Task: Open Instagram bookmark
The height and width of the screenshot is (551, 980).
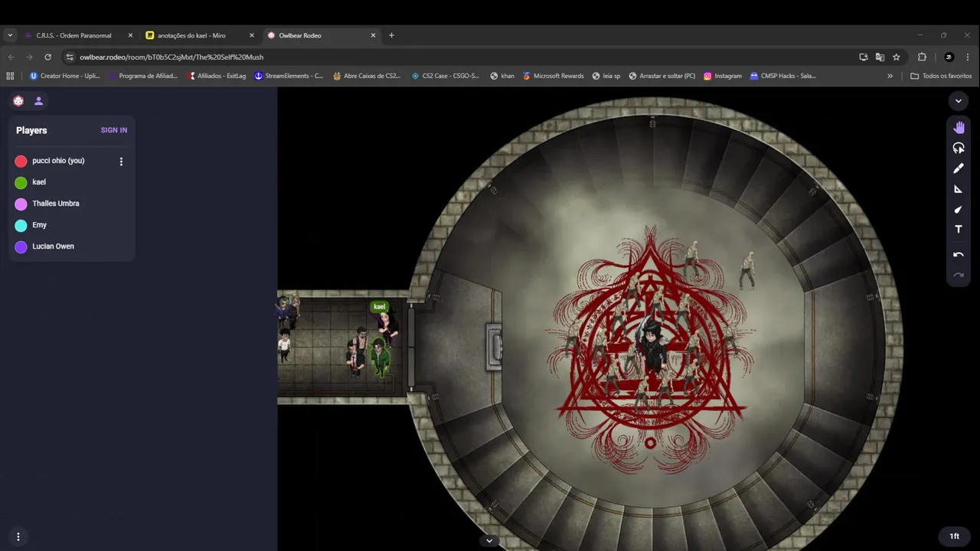Action: 723,76
